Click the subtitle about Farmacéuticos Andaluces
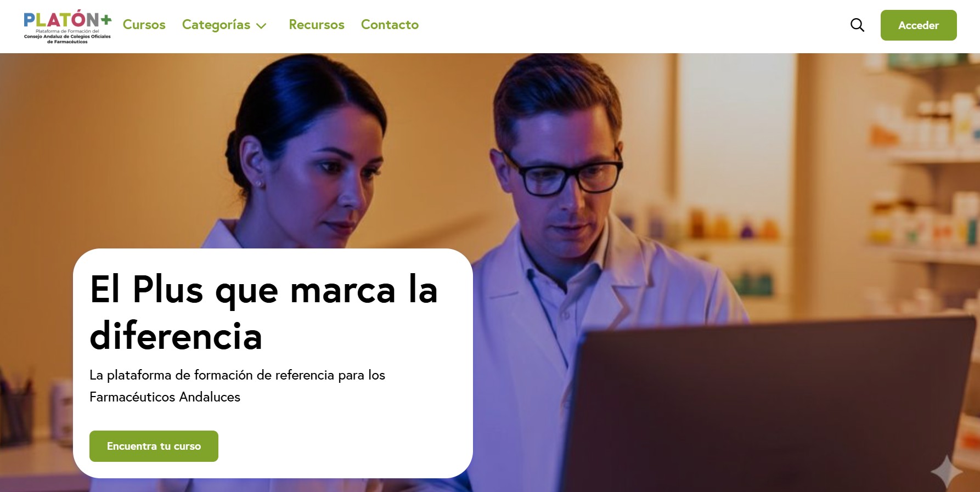The height and width of the screenshot is (492, 980). pos(237,386)
